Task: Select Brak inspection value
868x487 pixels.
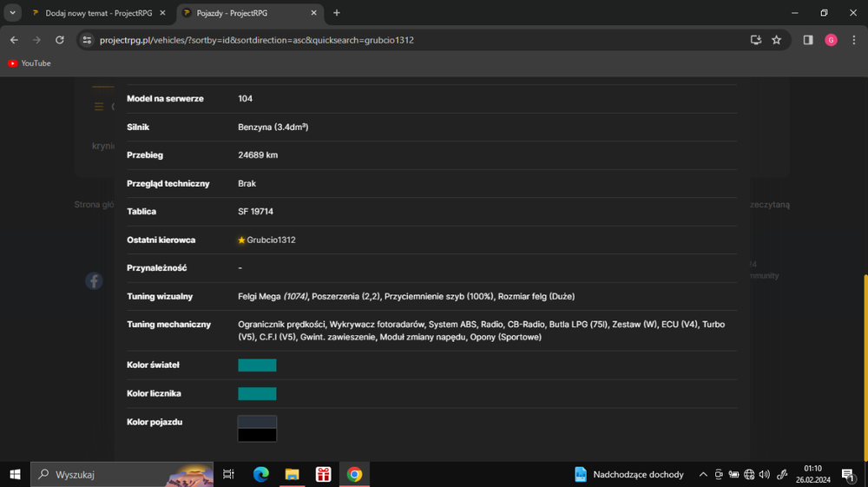Action: [x=247, y=184]
